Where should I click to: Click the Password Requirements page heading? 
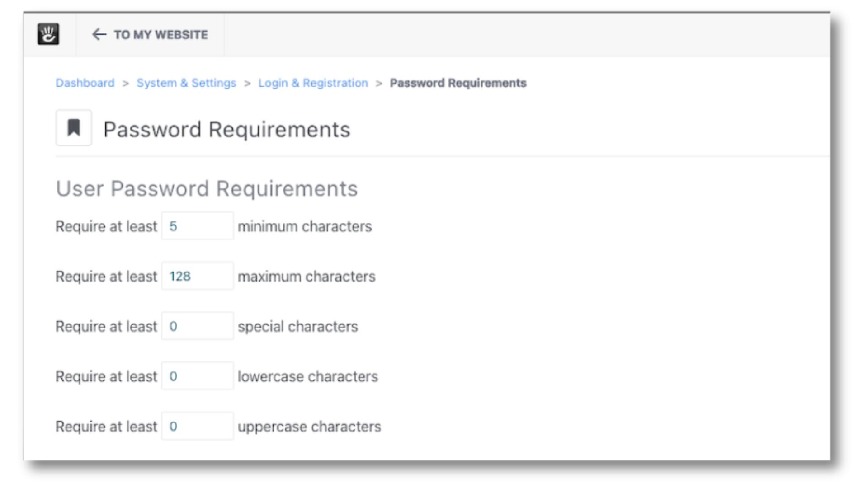click(x=226, y=130)
